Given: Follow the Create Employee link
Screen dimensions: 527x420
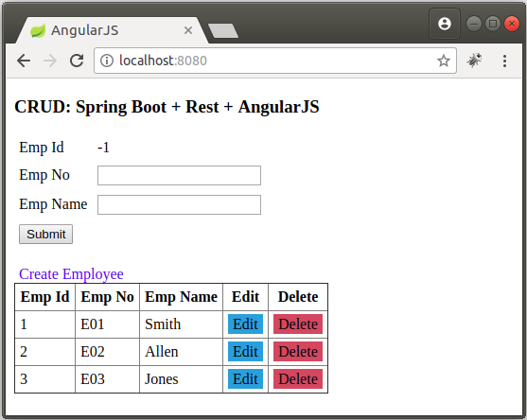Looking at the screenshot, I should tap(71, 273).
